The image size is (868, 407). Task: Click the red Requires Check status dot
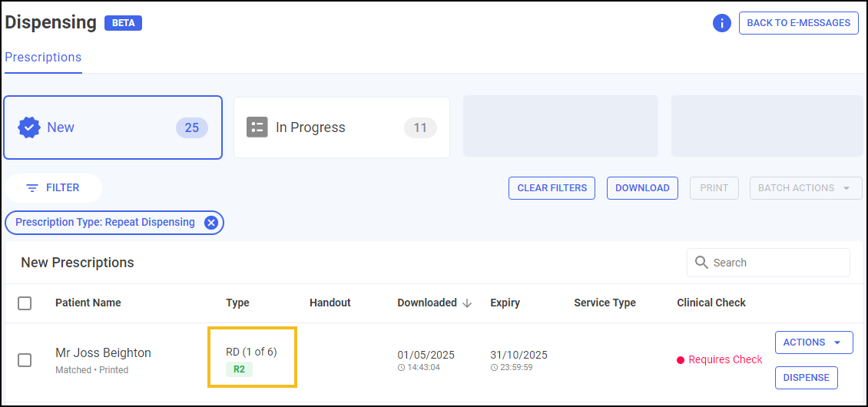(681, 360)
